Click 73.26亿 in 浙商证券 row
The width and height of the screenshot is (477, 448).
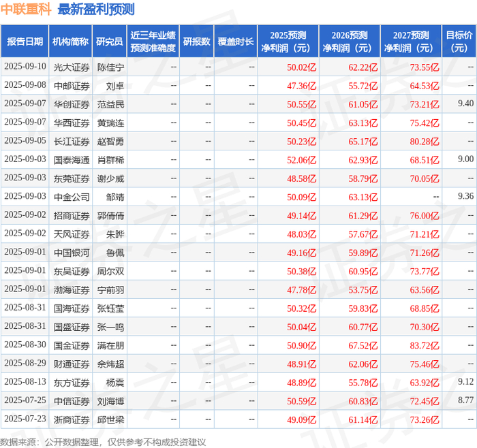coord(425,419)
